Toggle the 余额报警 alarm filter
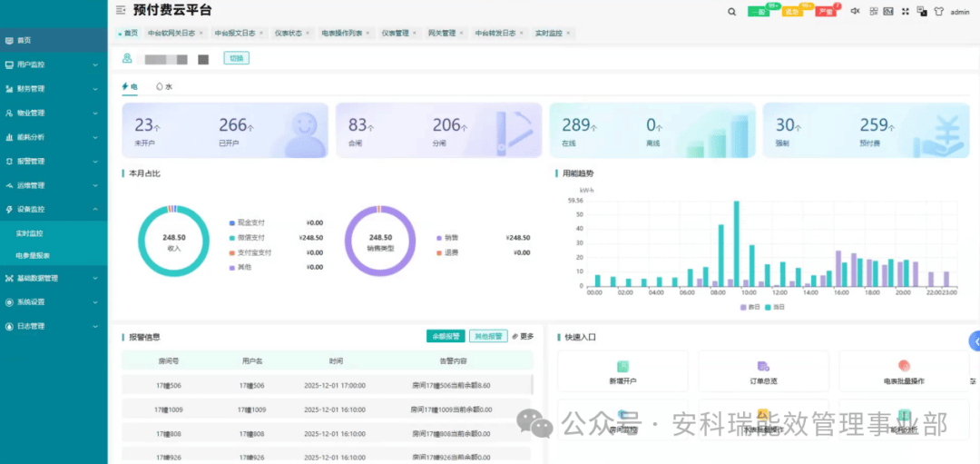 coord(446,336)
